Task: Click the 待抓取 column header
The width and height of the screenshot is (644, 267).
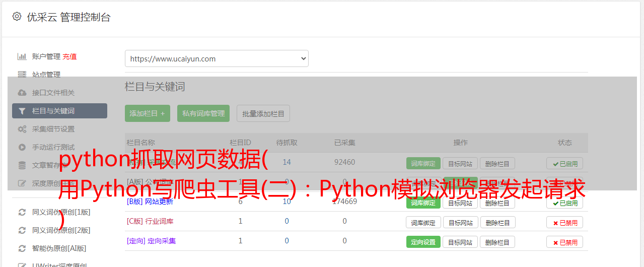Action: pyautogui.click(x=287, y=143)
